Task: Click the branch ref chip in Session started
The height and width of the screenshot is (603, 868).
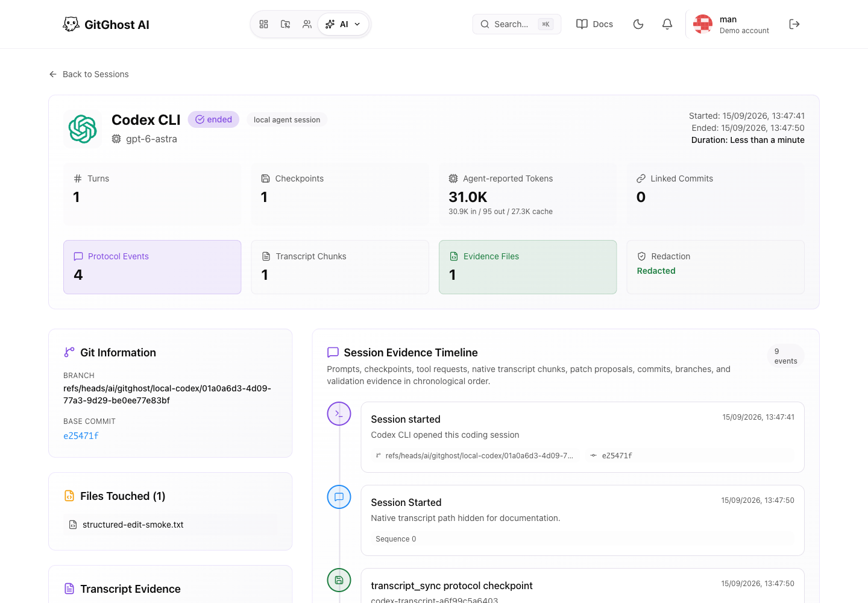Action: pyautogui.click(x=474, y=456)
